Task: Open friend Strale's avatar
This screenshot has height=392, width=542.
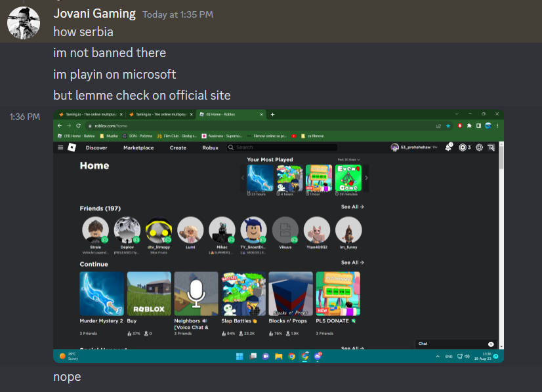Action: tap(95, 230)
